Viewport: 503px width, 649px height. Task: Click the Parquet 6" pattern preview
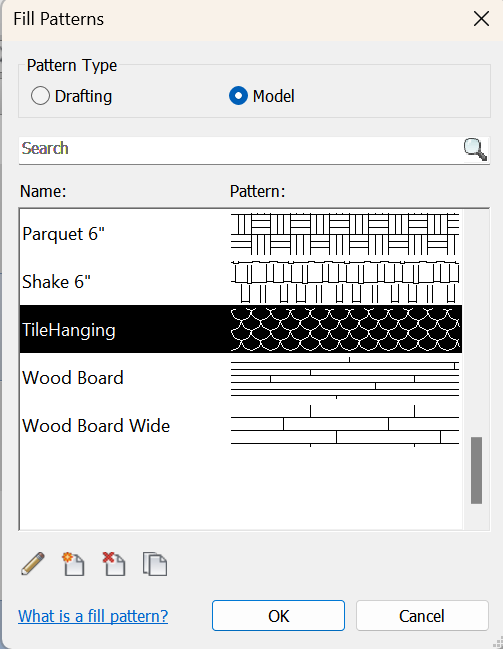click(x=345, y=234)
